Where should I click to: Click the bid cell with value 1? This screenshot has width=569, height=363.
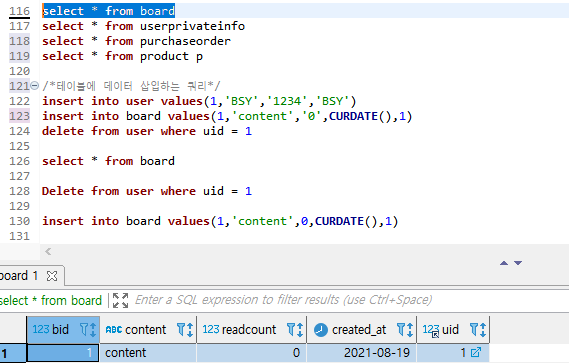coord(63,353)
